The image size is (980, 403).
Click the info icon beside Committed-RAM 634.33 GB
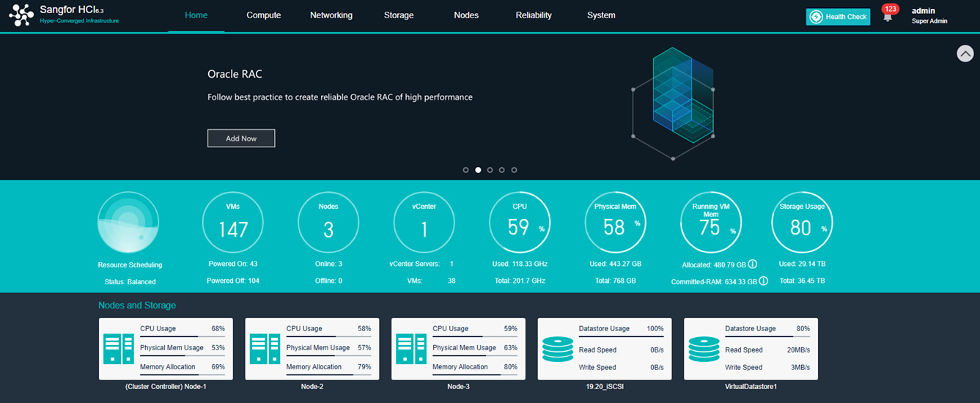763,281
